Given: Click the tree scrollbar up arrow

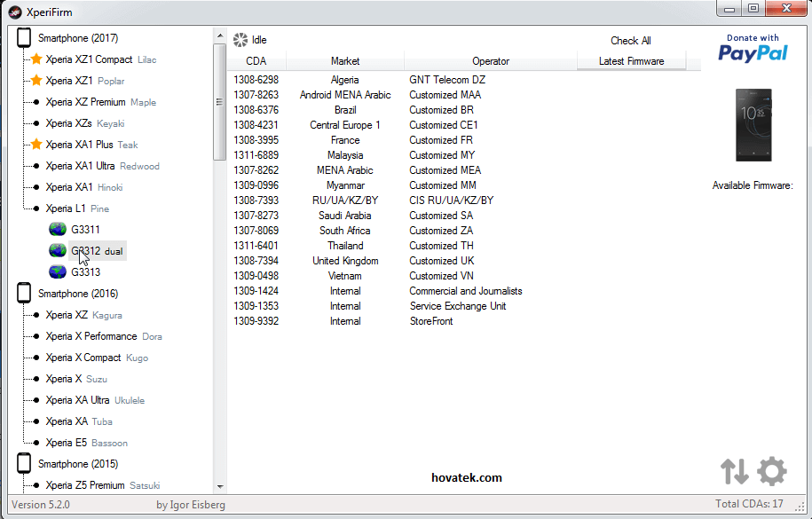Looking at the screenshot, I should click(220, 35).
